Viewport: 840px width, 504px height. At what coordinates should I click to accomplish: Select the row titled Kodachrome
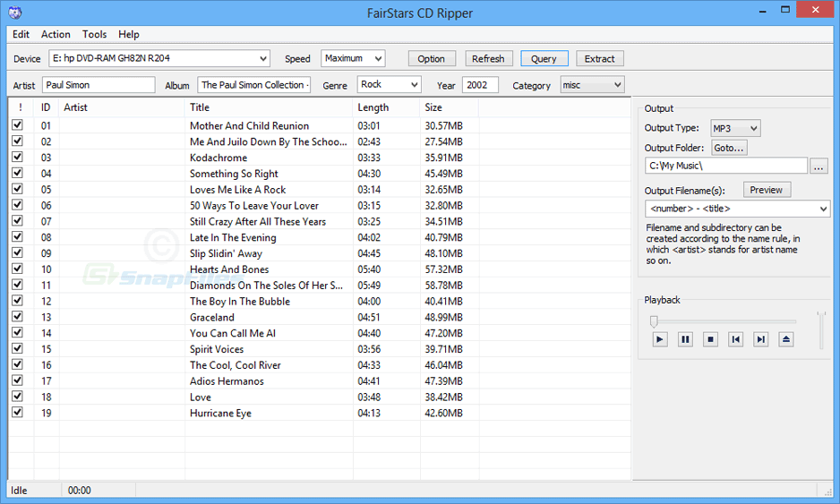218,158
